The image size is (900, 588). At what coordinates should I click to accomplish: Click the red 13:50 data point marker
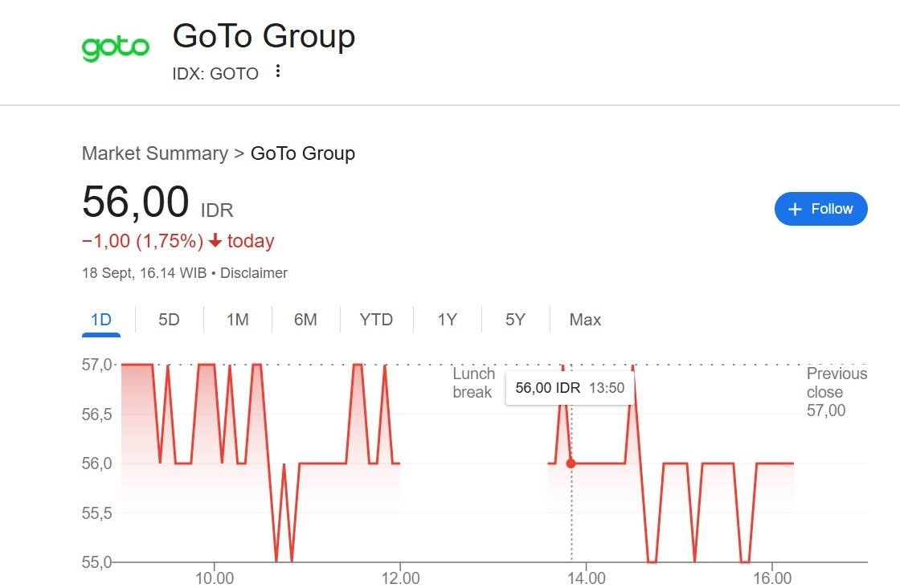[571, 463]
